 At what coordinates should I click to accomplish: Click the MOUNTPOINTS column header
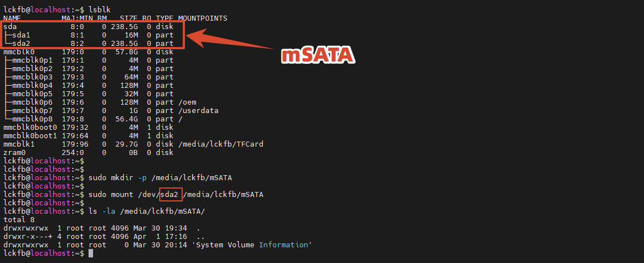(x=202, y=18)
